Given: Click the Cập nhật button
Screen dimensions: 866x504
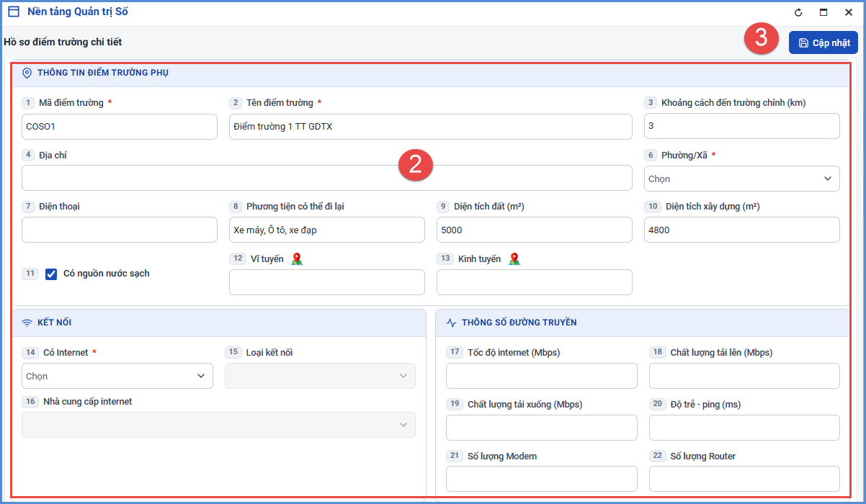Looking at the screenshot, I should point(823,42).
